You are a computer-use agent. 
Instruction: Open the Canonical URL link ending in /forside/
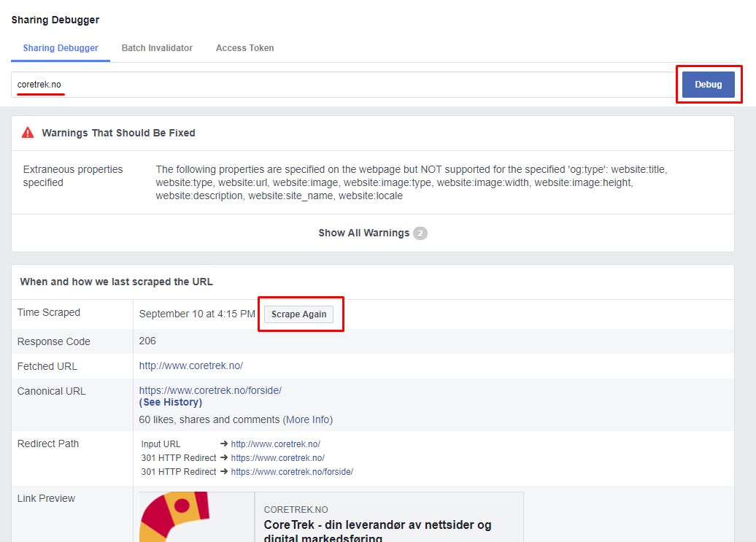(210, 390)
